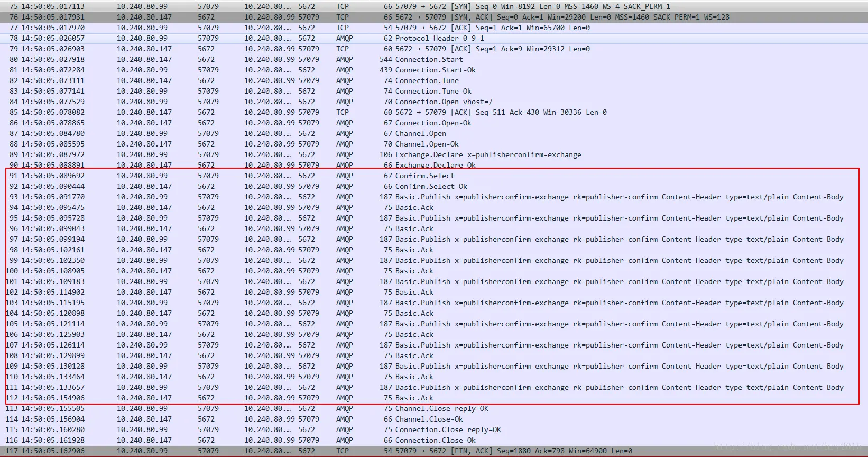Select packet 86 Connection.Open-Ok row
The width and height of the screenshot is (868, 457).
[434, 123]
